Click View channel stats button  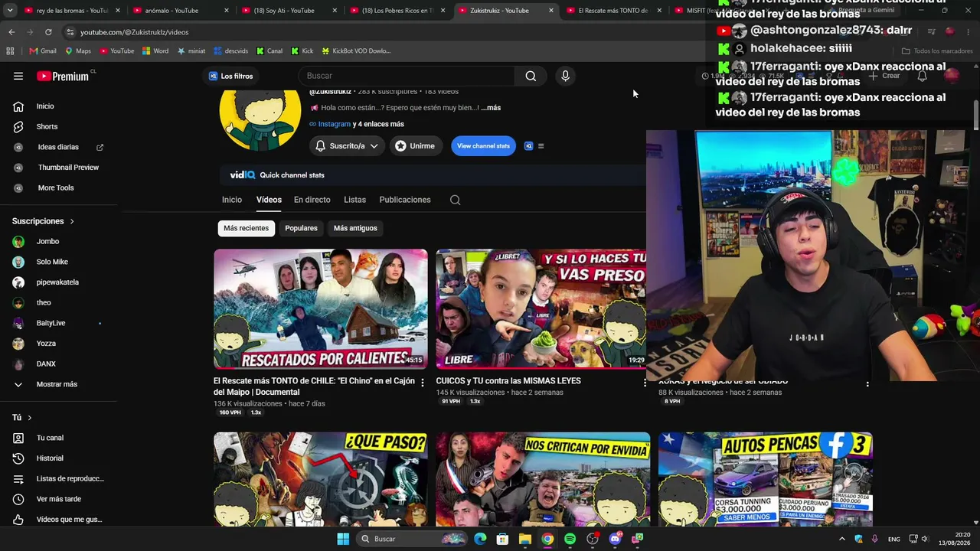483,146
